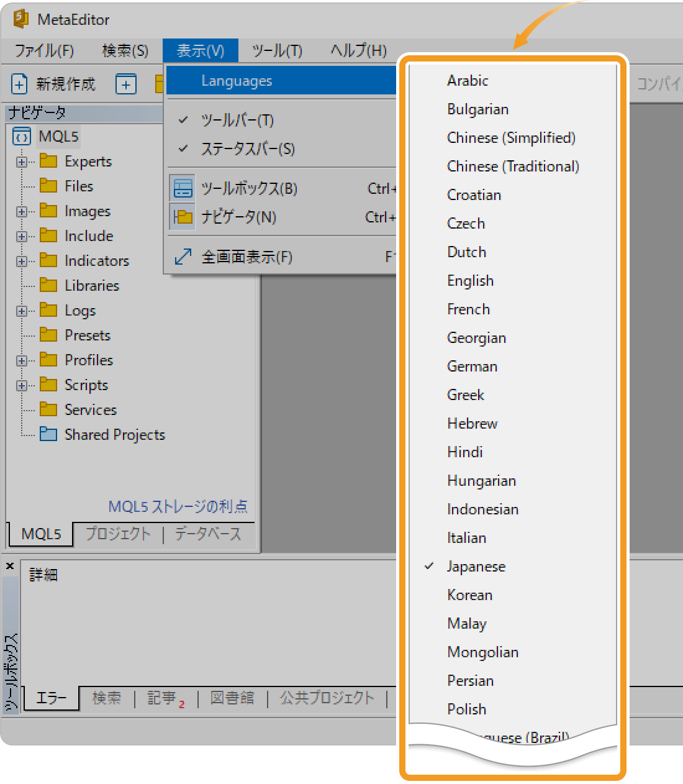Select Korean from the language list

tap(512, 595)
